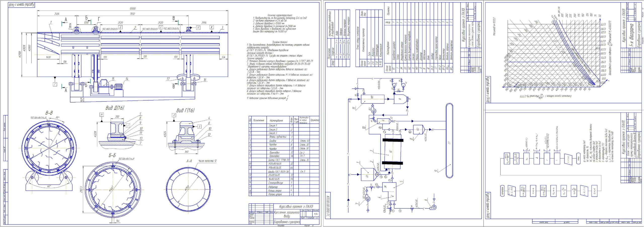644x227 pixels.
Task: Click the 'Електродвигун' table entry
Action: coord(276,183)
